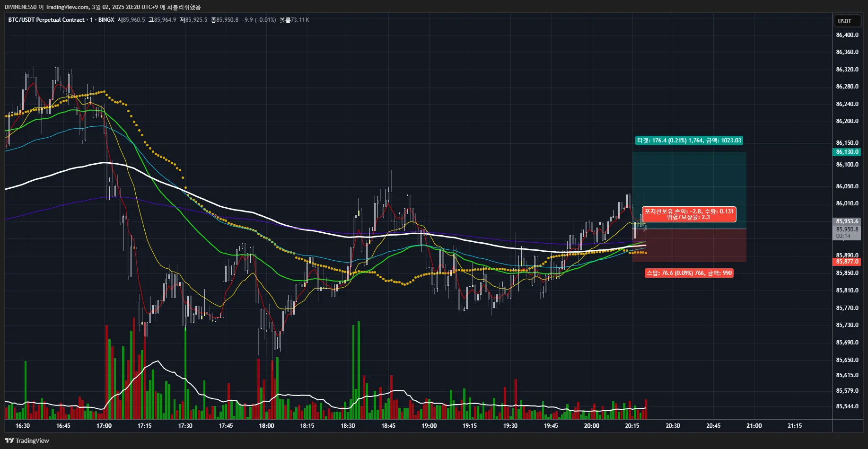Image resolution: width=868 pixels, height=449 pixels.
Task: Click the 18:15 time axis label
Action: click(x=307, y=426)
